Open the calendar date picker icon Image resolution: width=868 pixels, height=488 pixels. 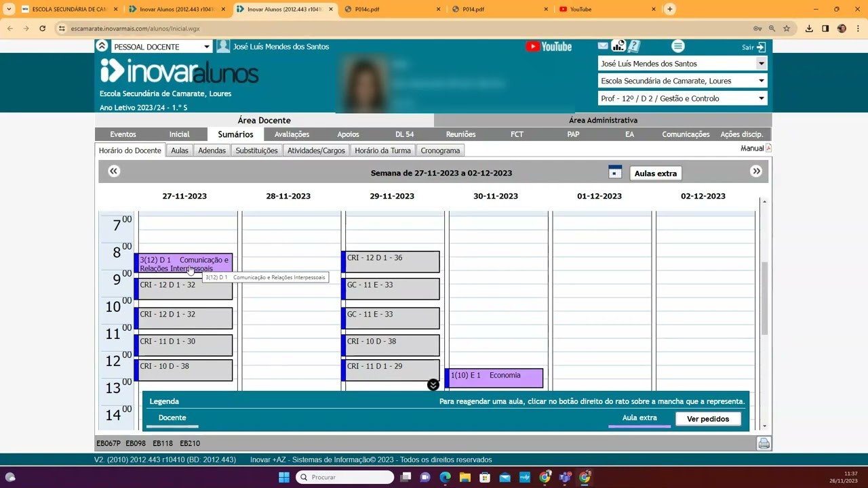point(614,172)
